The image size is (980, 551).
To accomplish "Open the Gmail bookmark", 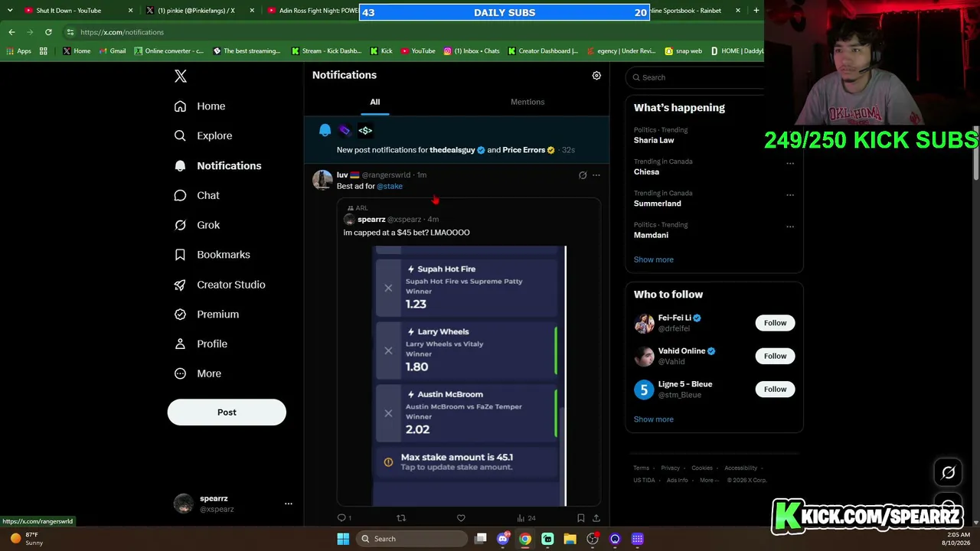I will (x=113, y=51).
